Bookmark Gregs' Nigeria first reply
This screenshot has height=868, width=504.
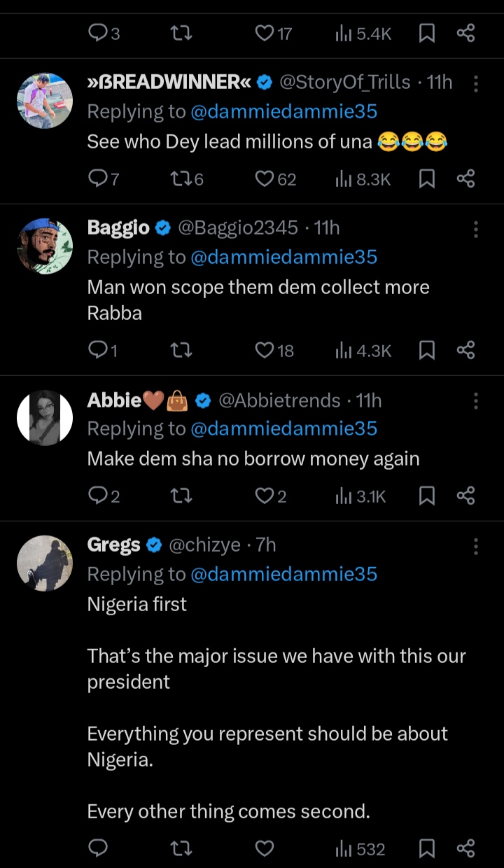coord(426,849)
